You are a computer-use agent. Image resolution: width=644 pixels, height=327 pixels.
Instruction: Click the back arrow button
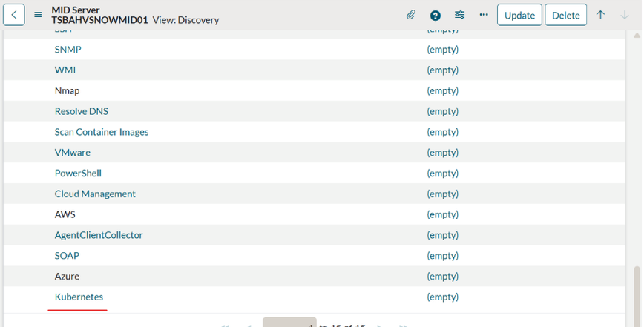click(14, 15)
